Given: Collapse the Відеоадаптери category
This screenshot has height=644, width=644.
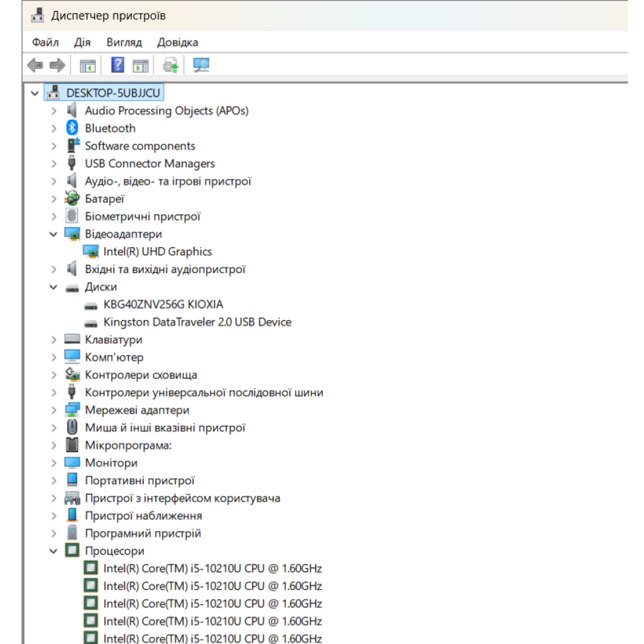Looking at the screenshot, I should [x=53, y=234].
